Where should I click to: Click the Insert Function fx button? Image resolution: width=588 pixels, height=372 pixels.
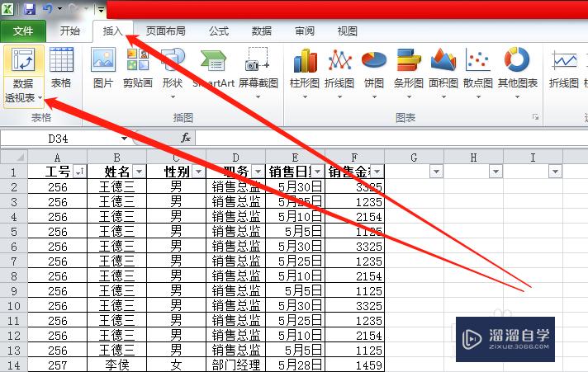[x=186, y=138]
